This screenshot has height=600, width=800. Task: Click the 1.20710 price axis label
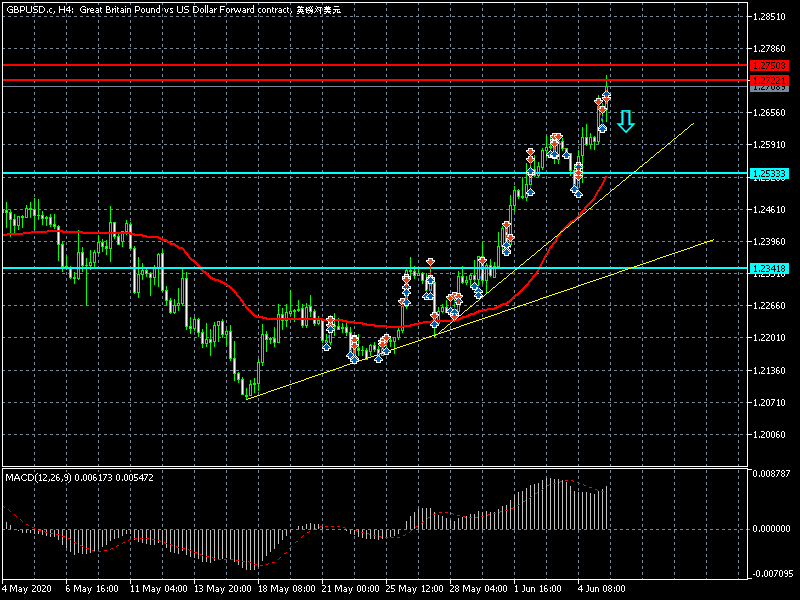[x=769, y=403]
